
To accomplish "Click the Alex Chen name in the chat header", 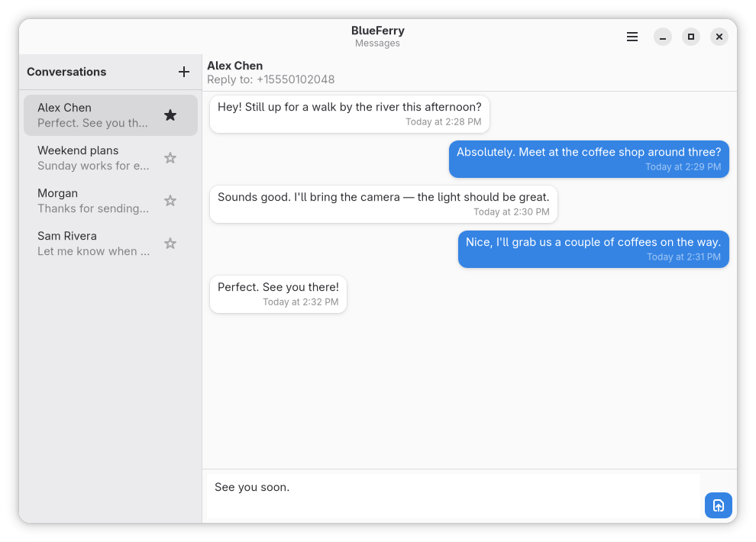I will (x=234, y=66).
